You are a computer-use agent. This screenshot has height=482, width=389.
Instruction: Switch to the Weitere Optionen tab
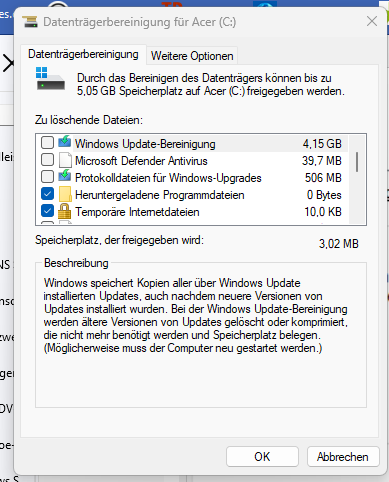coord(192,56)
